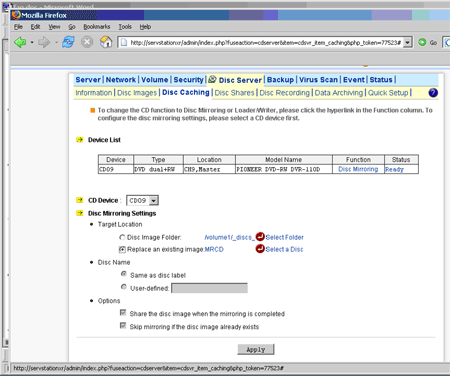This screenshot has width=450, height=376.
Task: Open the Back button history dropdown arrow
Action: pos(32,42)
